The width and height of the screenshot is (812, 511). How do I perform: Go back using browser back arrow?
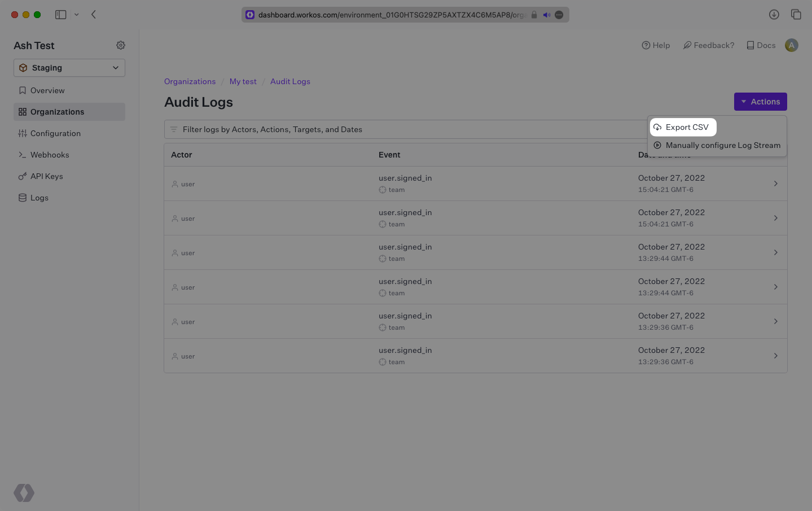94,15
